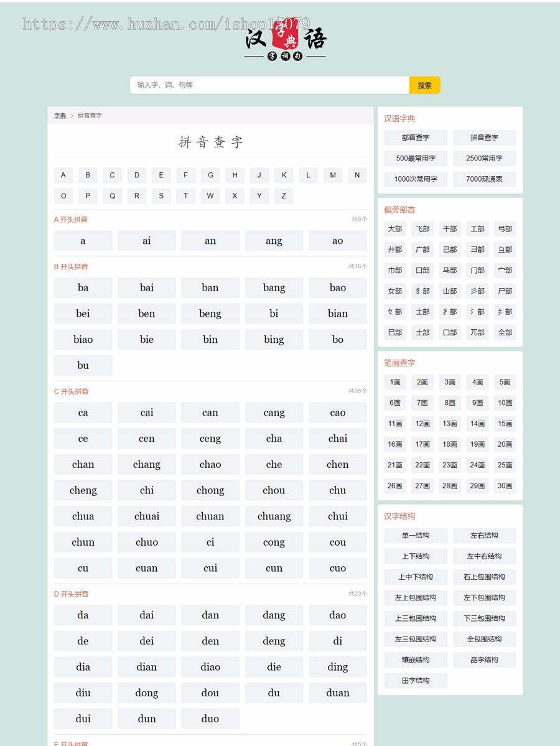Screen dimensions: 560x746
Task: Open 7000现通表 list
Action: click(x=484, y=179)
